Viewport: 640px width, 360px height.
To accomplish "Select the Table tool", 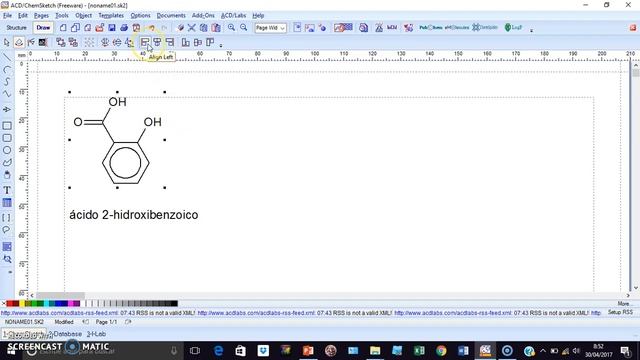I will pos(7,203).
